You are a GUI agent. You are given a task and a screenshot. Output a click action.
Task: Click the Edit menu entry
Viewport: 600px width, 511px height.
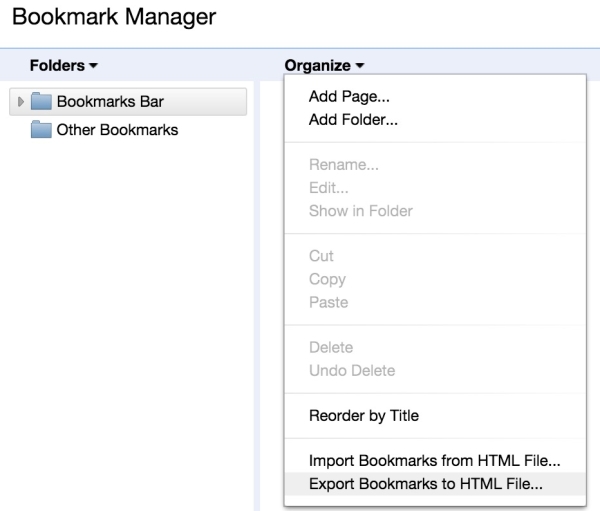[328, 188]
